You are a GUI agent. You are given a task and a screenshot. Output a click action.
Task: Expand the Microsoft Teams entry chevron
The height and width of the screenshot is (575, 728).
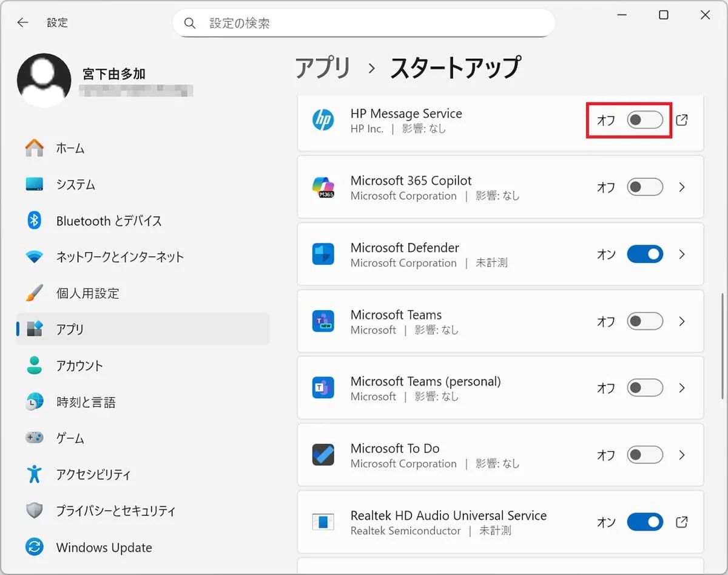click(682, 321)
